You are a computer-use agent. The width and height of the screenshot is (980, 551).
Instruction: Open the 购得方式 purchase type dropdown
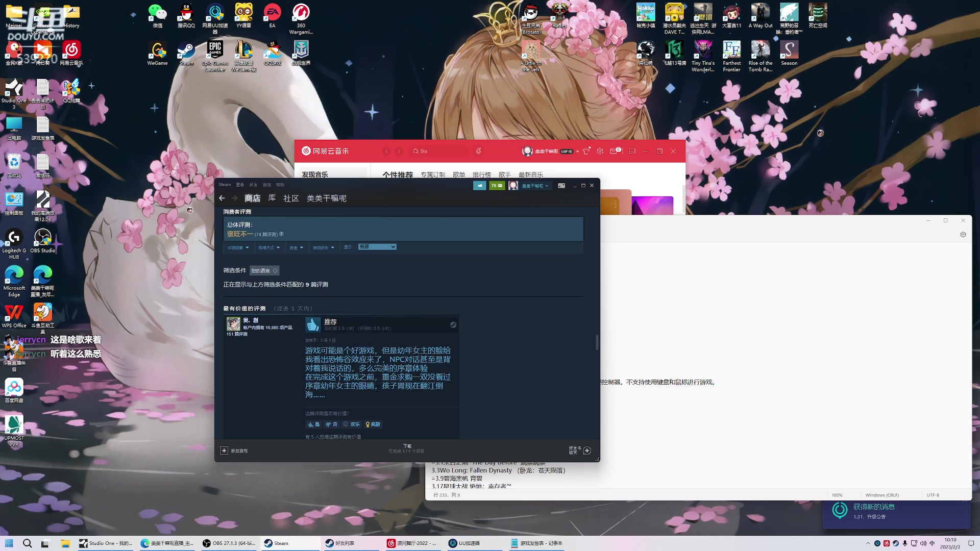point(269,247)
